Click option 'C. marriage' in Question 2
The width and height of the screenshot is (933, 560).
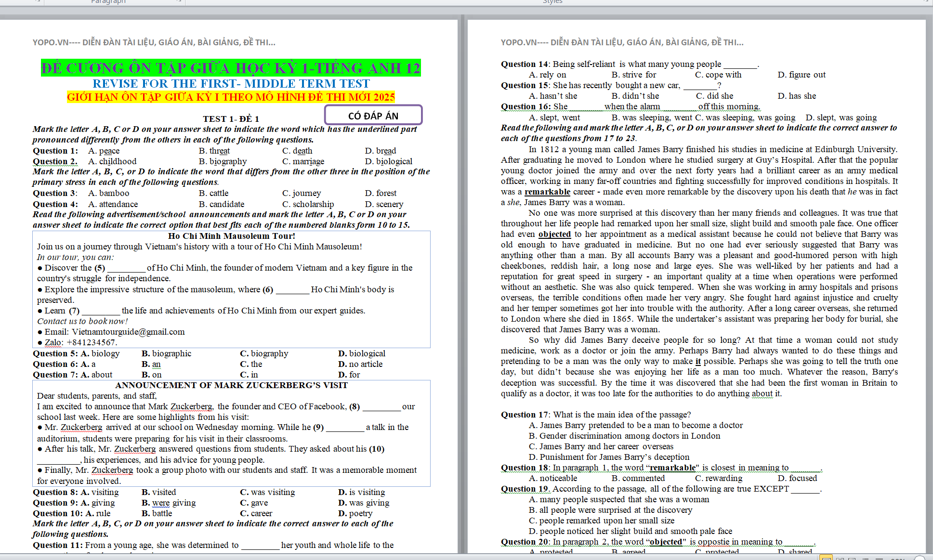(x=303, y=161)
